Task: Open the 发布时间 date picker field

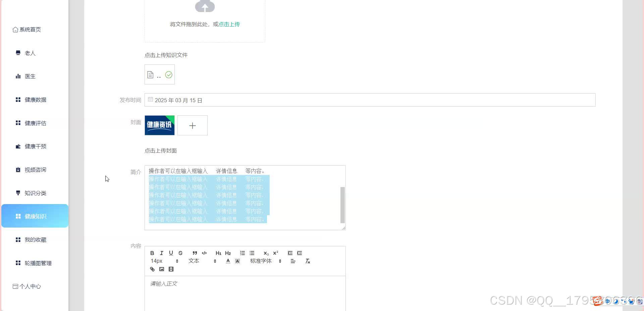Action: 370,100
